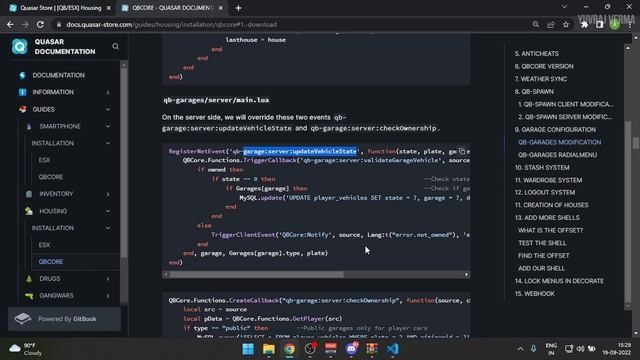This screenshot has width=640, height=360.
Task: Click the Housing sidebar icon
Action: coord(29,211)
